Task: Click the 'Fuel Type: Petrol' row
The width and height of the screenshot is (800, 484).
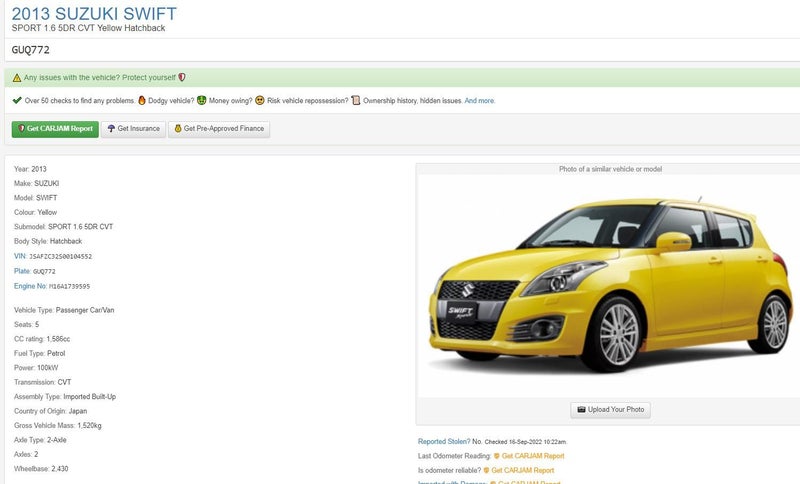Action: [x=39, y=353]
